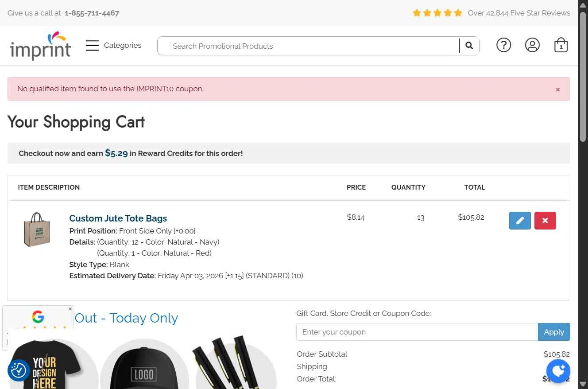Expand the Categories hamburger menu
This screenshot has width=588, height=389.
click(92, 46)
